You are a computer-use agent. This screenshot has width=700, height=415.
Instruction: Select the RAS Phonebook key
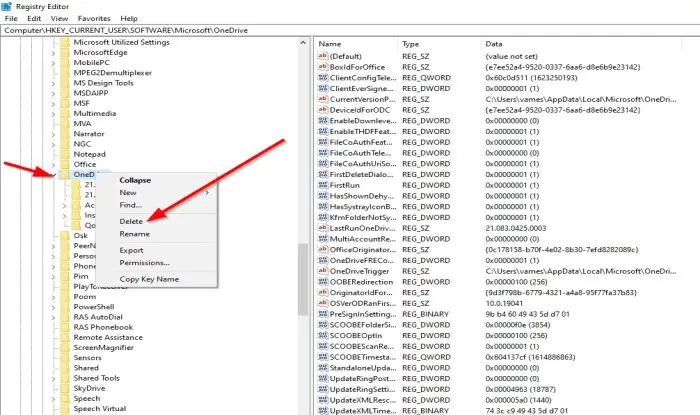[103, 327]
